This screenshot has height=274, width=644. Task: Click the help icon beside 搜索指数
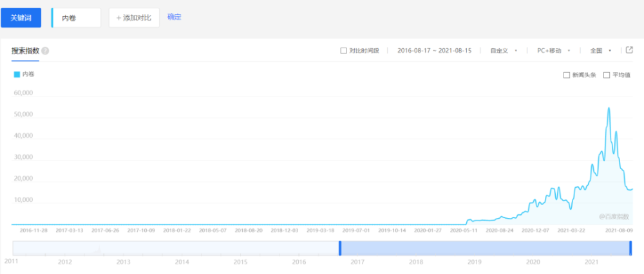click(x=45, y=51)
